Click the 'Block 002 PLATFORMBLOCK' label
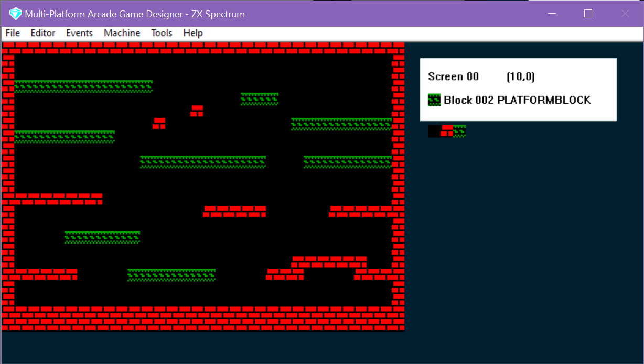This screenshot has height=364, width=644. pos(517,100)
